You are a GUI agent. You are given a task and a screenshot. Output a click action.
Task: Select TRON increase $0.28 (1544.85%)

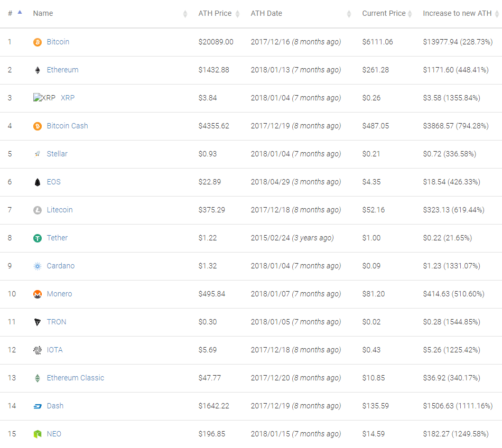tap(451, 322)
